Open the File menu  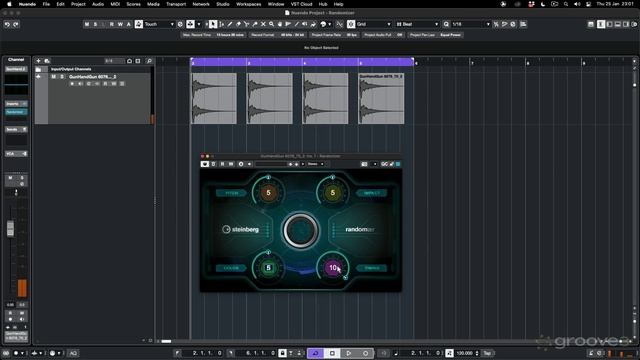(46, 4)
